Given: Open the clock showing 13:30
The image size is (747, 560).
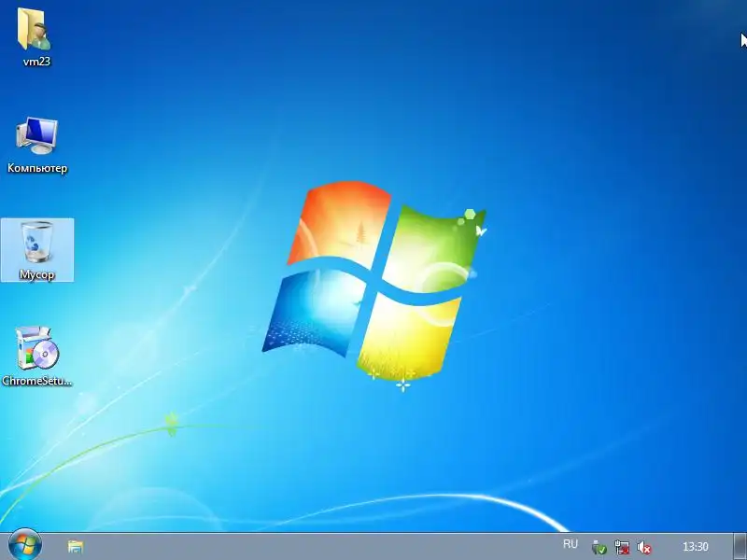Looking at the screenshot, I should pyautogui.click(x=695, y=547).
